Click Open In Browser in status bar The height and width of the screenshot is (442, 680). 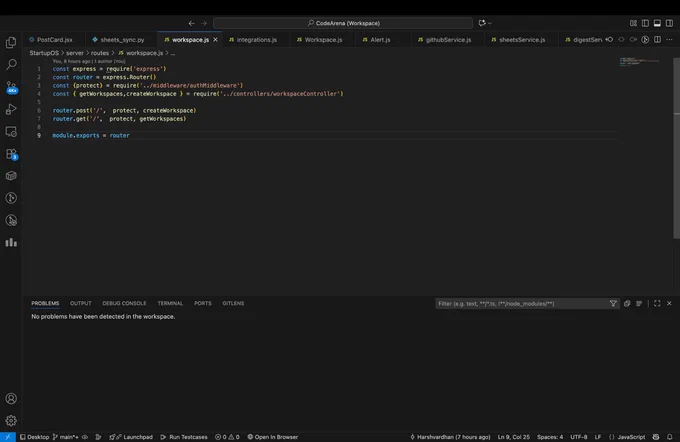click(272, 437)
